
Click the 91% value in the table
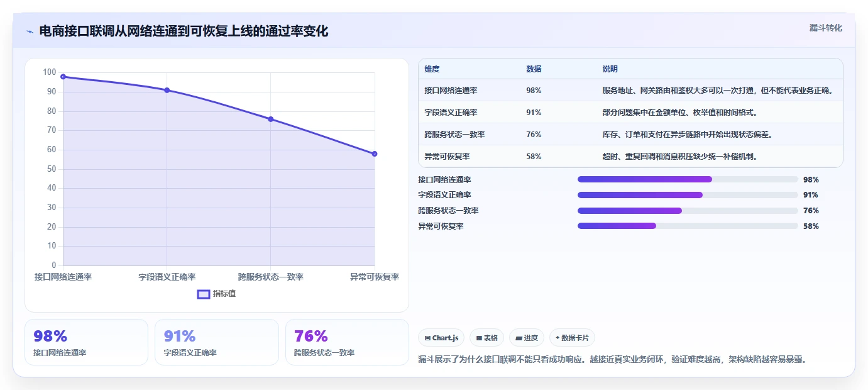534,113
